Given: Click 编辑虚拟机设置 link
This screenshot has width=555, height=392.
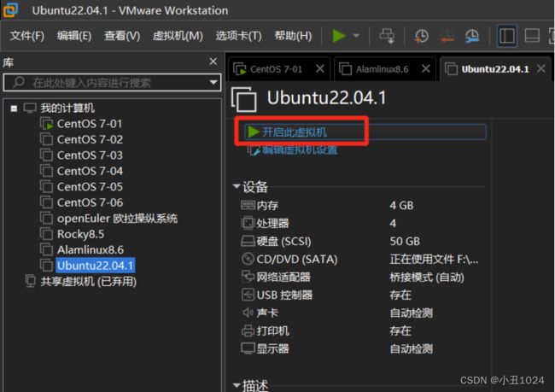Looking at the screenshot, I should pyautogui.click(x=300, y=149).
